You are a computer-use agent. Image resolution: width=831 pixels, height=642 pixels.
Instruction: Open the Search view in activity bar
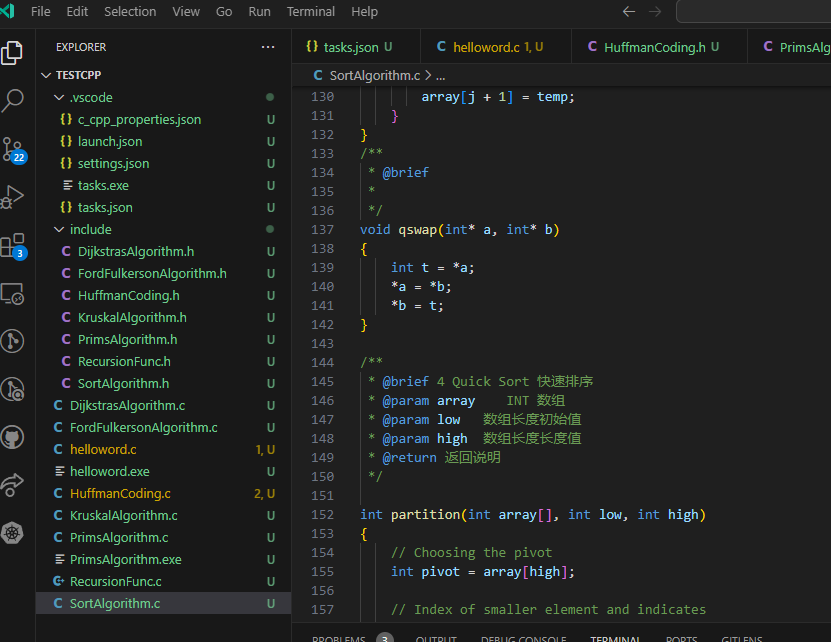[14, 100]
